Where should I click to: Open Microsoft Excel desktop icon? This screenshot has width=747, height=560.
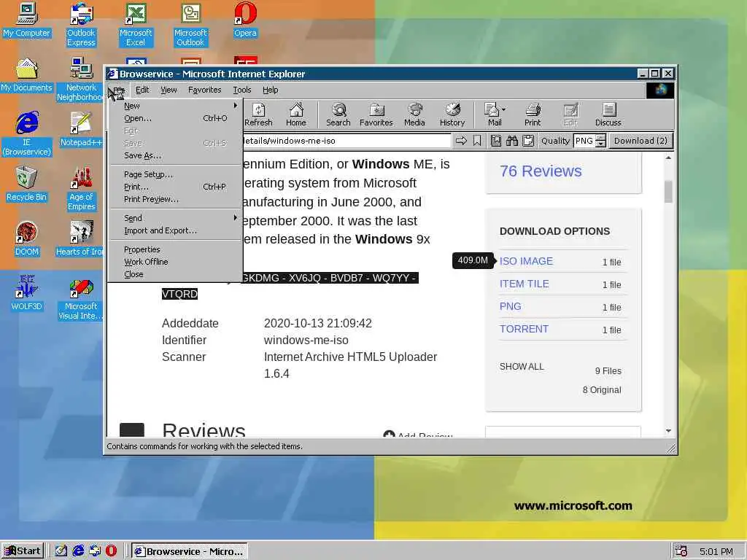pos(136,25)
